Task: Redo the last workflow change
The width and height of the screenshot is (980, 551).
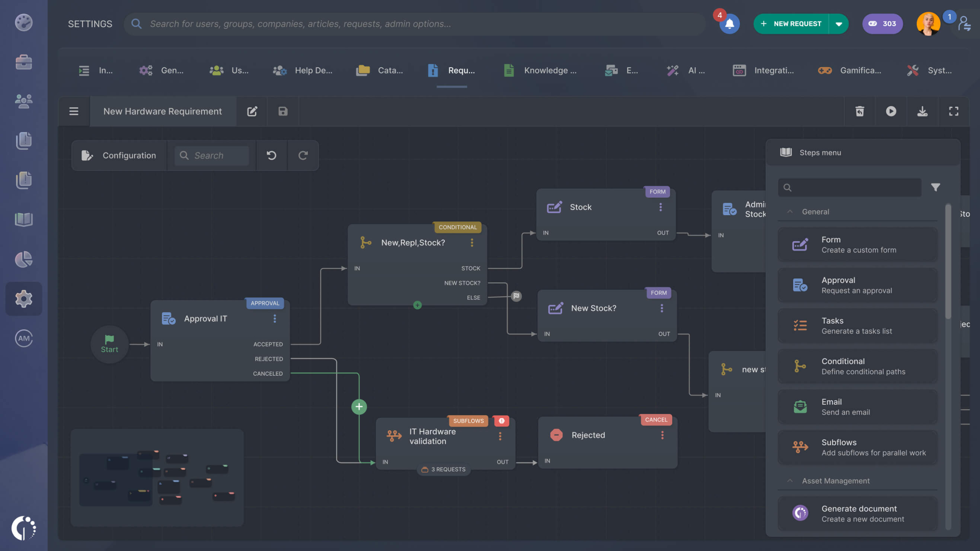Action: coord(303,155)
